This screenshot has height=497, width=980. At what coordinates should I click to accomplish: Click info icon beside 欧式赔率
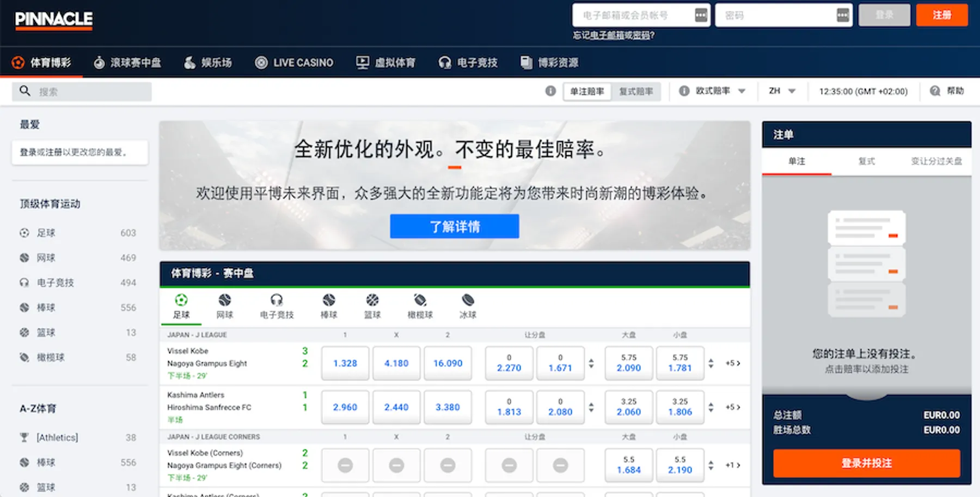684,91
